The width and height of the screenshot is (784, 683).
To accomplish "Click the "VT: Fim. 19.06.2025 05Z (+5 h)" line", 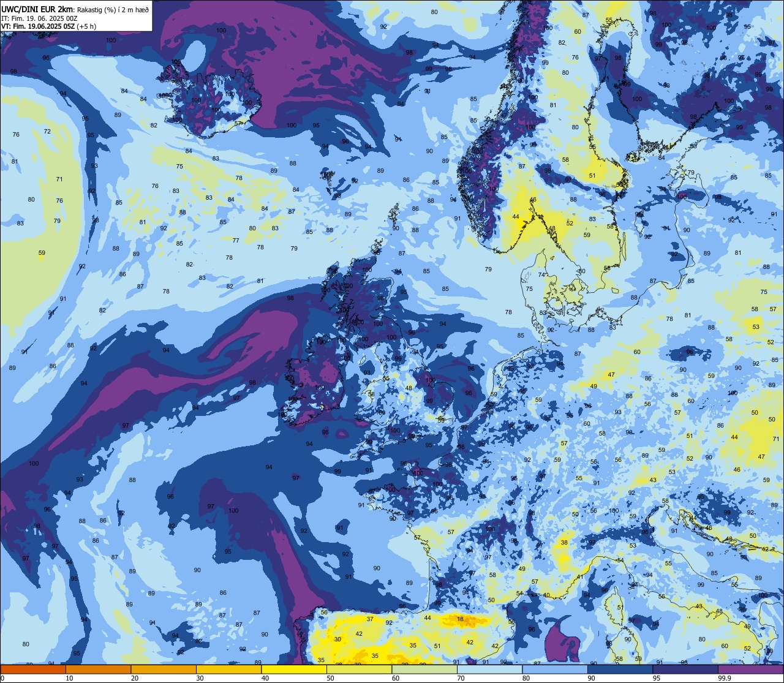I will (48, 26).
